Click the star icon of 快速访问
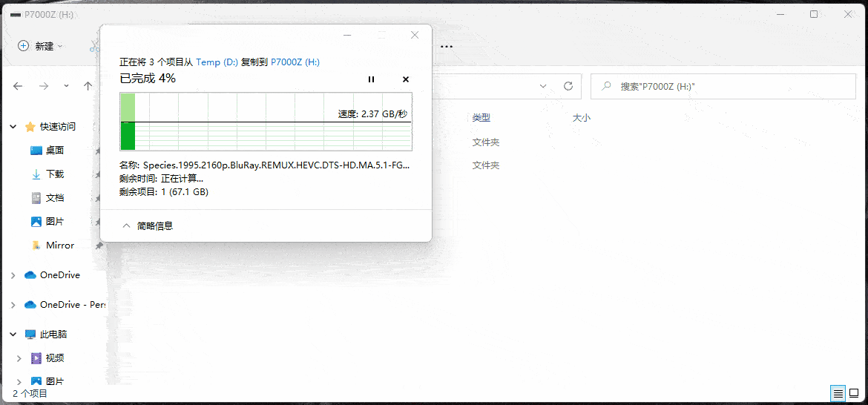The width and height of the screenshot is (868, 405). 30,127
